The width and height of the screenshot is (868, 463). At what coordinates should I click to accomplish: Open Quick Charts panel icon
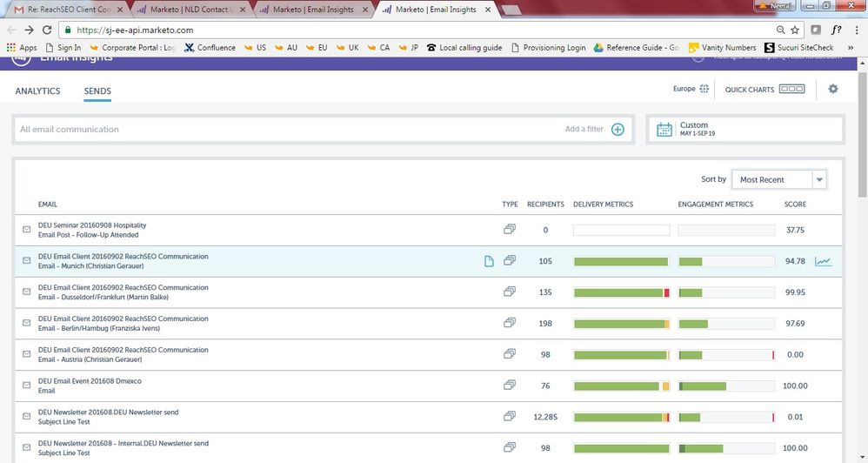click(x=791, y=89)
